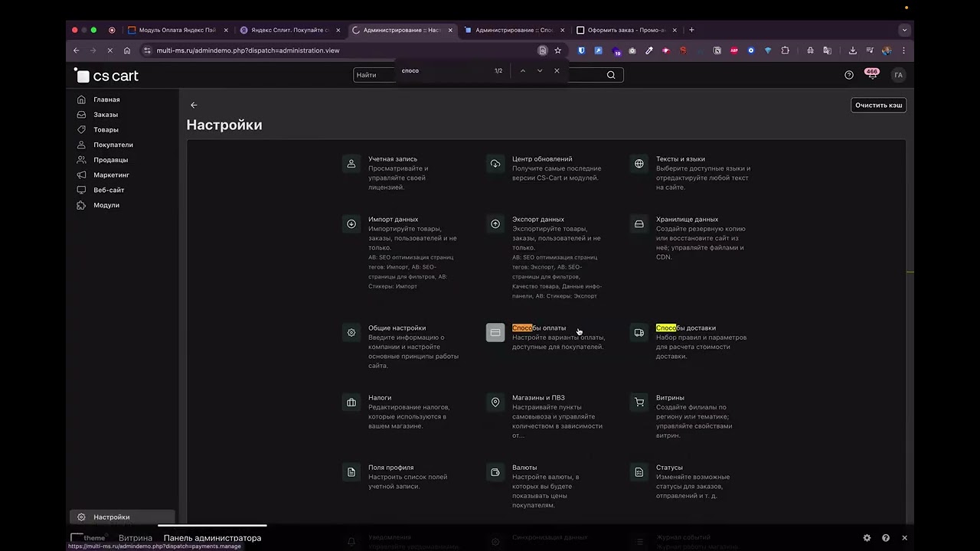Open a new browser tab
Screen dimensions: 980x551
(x=691, y=30)
